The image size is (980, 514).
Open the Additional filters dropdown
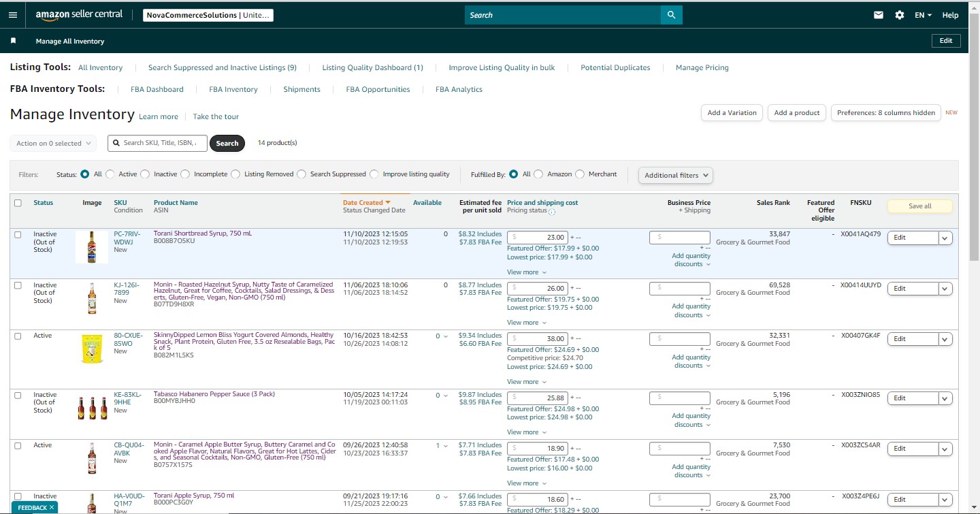676,175
